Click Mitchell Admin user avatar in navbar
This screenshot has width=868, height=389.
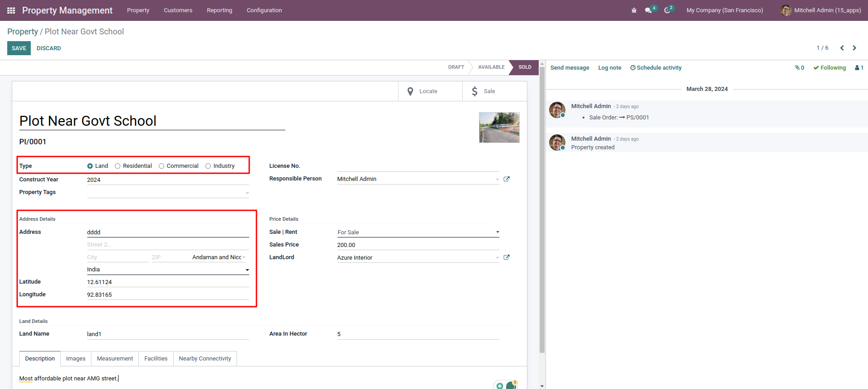point(786,10)
